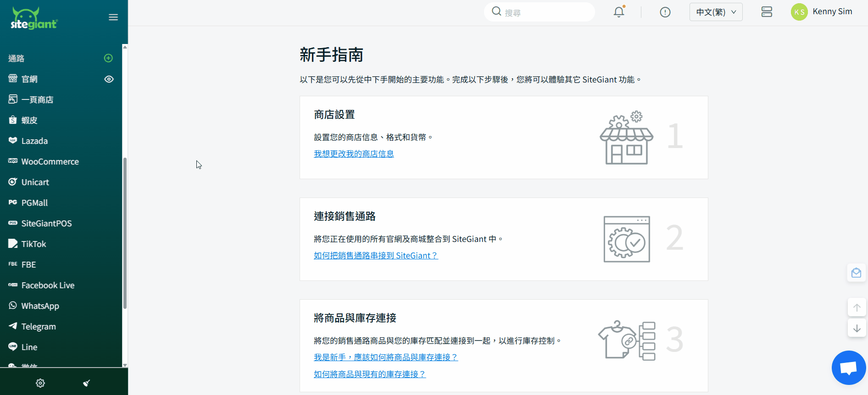Click 如何把銷售通路串接到 SiteGiant link
The width and height of the screenshot is (868, 395).
[376, 256]
